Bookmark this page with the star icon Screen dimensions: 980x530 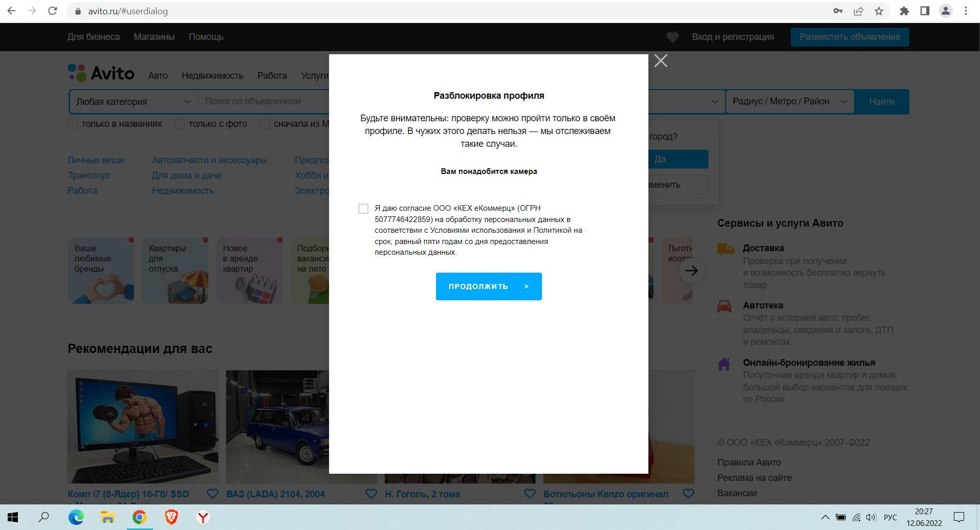(879, 11)
